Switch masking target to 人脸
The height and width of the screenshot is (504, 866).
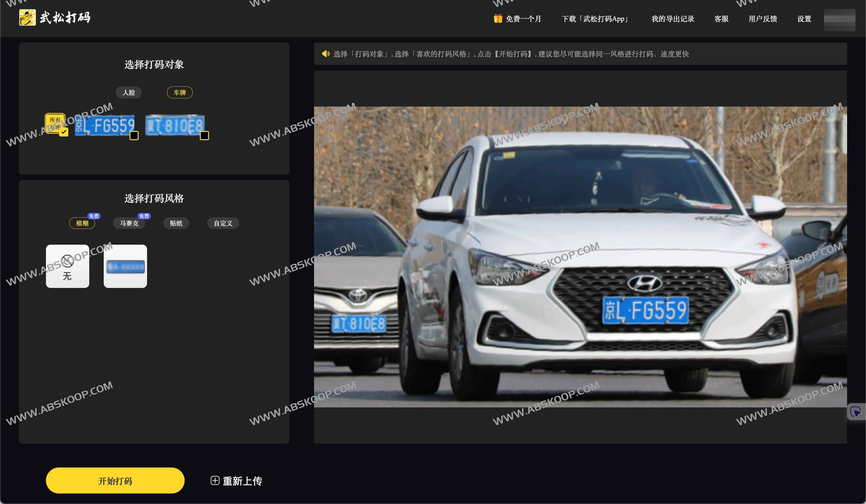click(x=129, y=92)
